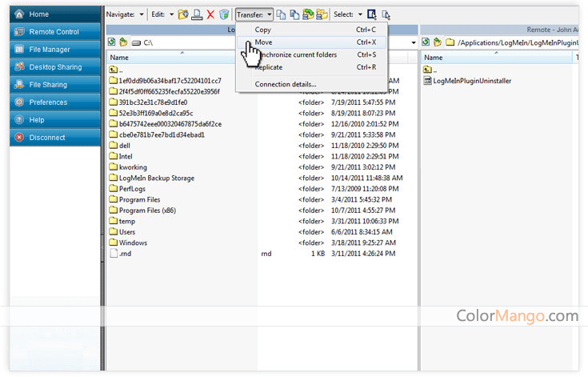Image resolution: width=588 pixels, height=377 pixels.
Task: Click the synchronize folders toolbar icon
Action: click(x=308, y=14)
